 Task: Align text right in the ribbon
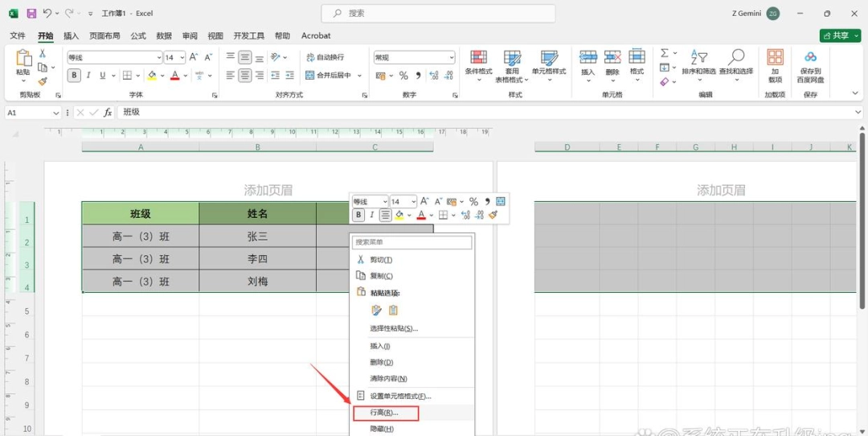coord(259,76)
